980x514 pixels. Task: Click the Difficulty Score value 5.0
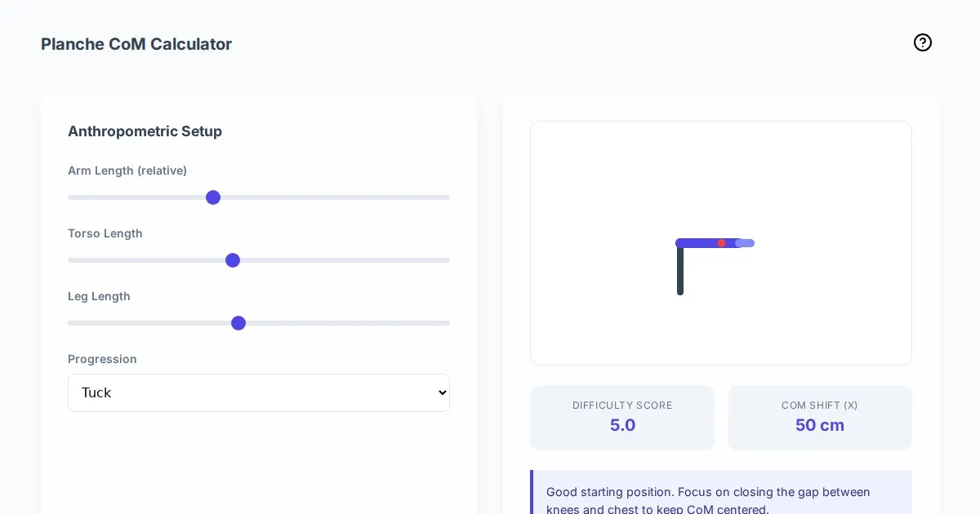(x=622, y=425)
